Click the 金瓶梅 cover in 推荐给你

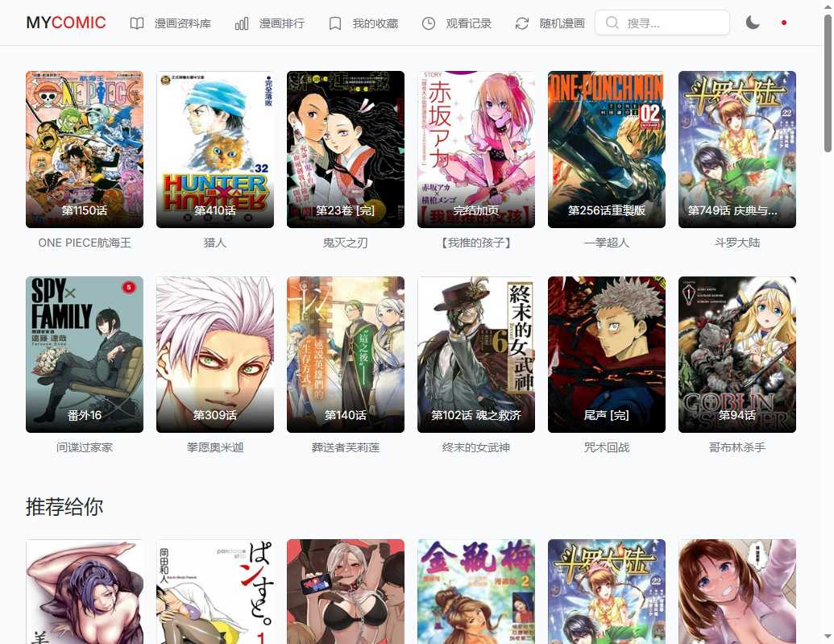pos(475,591)
